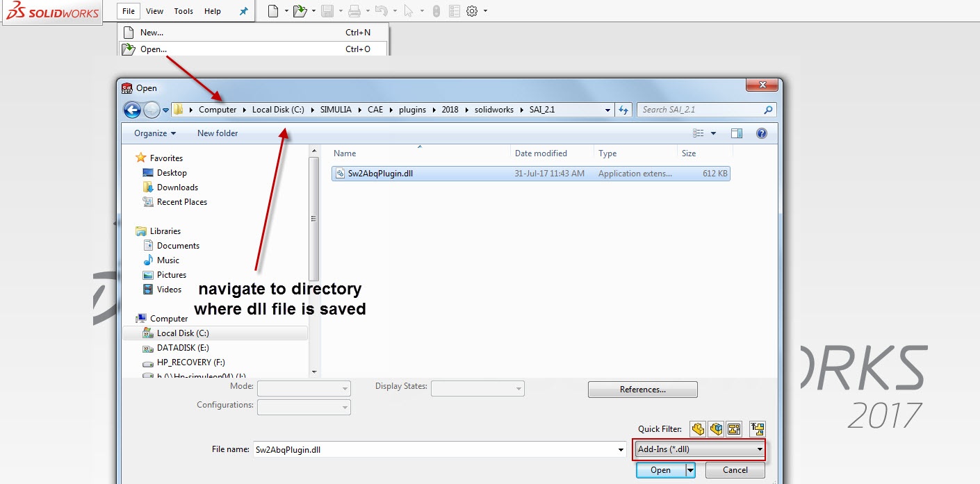Click the Help icon in the Open dialog

coord(762,133)
